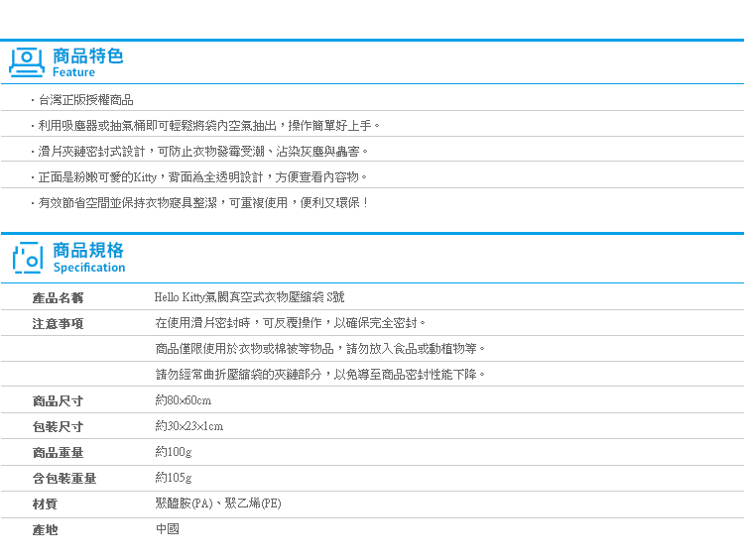Select the 約80x60cm size value
The height and width of the screenshot is (560, 744).
[x=184, y=400]
